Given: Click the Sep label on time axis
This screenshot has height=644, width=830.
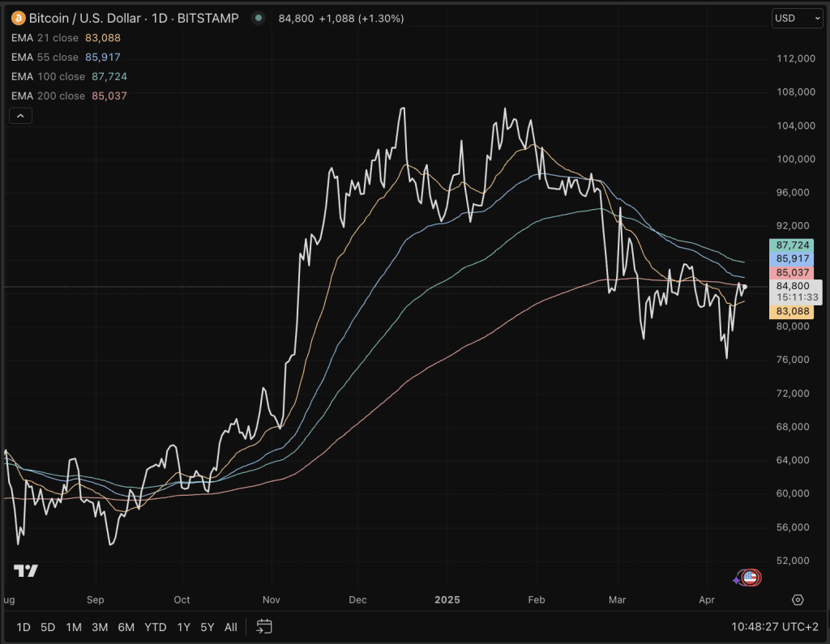Looking at the screenshot, I should 96,599.
